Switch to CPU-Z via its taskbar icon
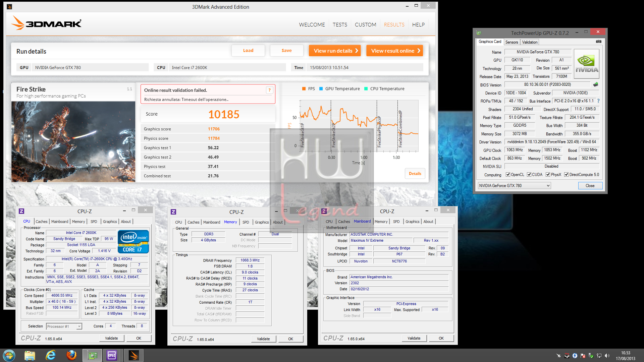The width and height of the screenshot is (644, 362). tap(112, 355)
